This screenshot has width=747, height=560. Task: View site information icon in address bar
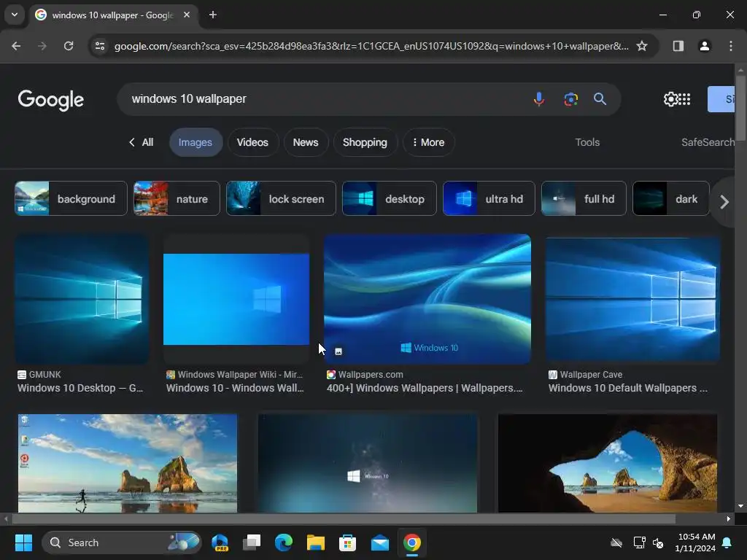[100, 46]
